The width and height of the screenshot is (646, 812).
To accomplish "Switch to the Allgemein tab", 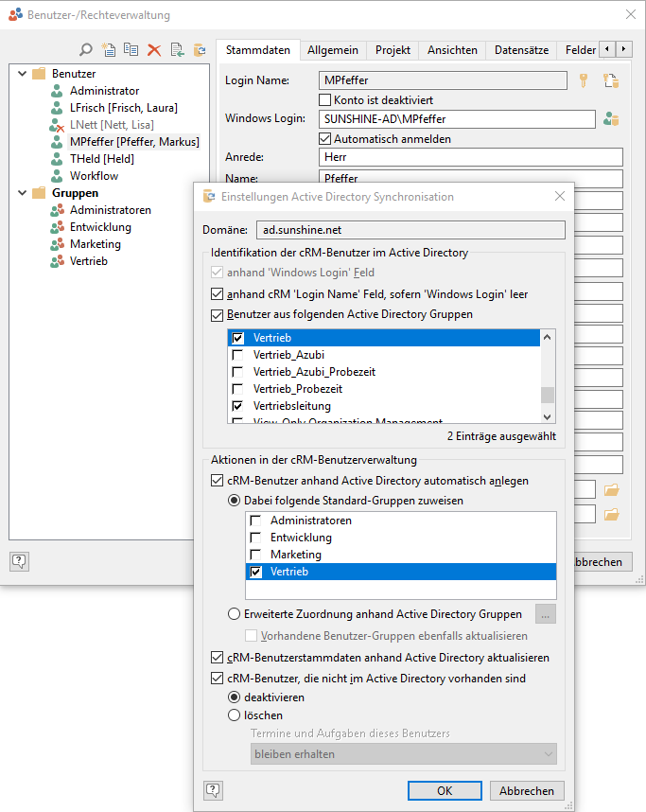I will (x=333, y=50).
